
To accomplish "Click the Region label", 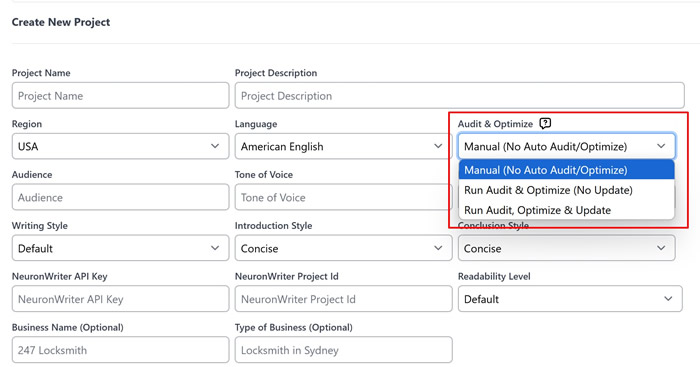I will [x=27, y=124].
